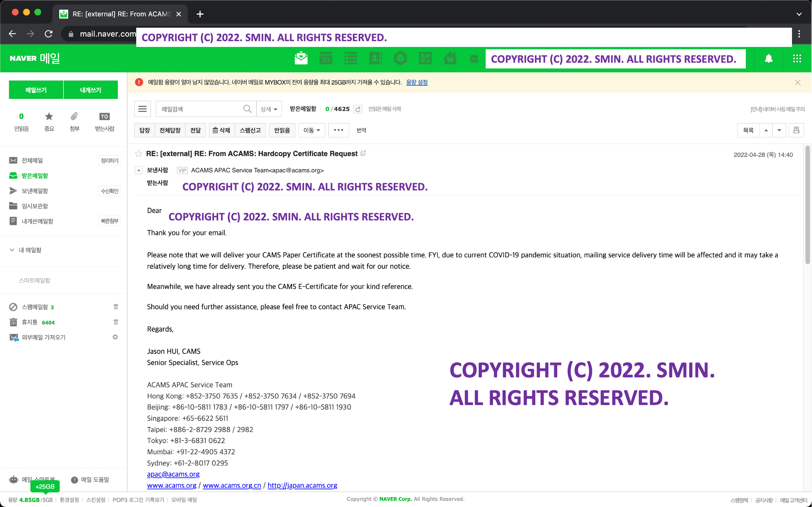This screenshot has width=812, height=507.
Task: Open external mail import settings gear
Action: pos(115,337)
